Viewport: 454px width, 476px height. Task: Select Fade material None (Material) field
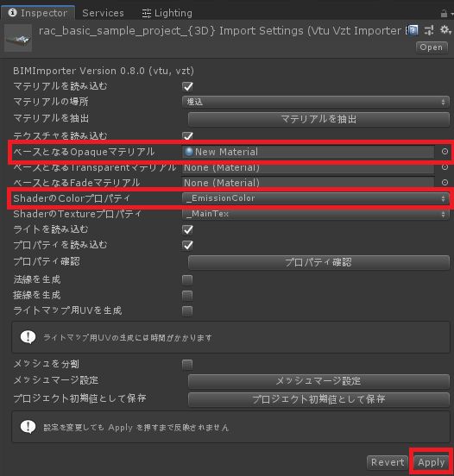[308, 183]
